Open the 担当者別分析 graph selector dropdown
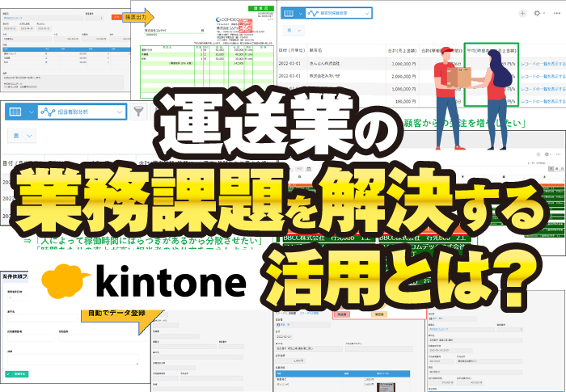Image resolution: width=566 pixels, height=392 pixels. (x=82, y=112)
